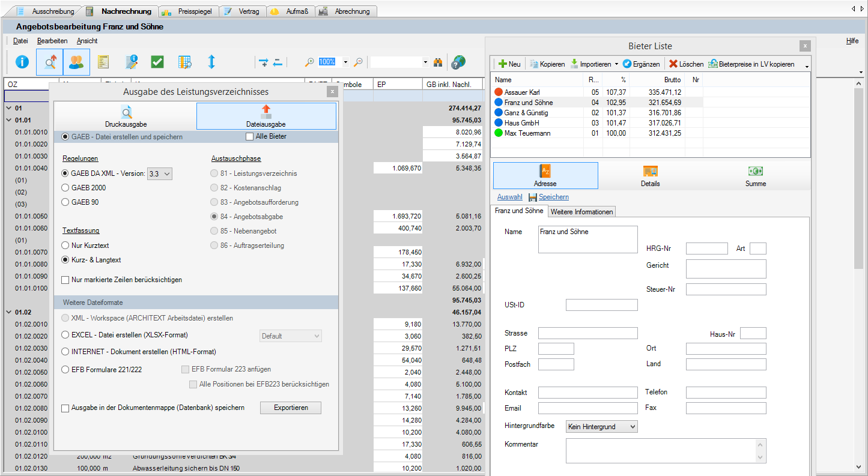This screenshot has height=476, width=868.
Task: Open the Importieren dropdown arrow
Action: (x=616, y=64)
